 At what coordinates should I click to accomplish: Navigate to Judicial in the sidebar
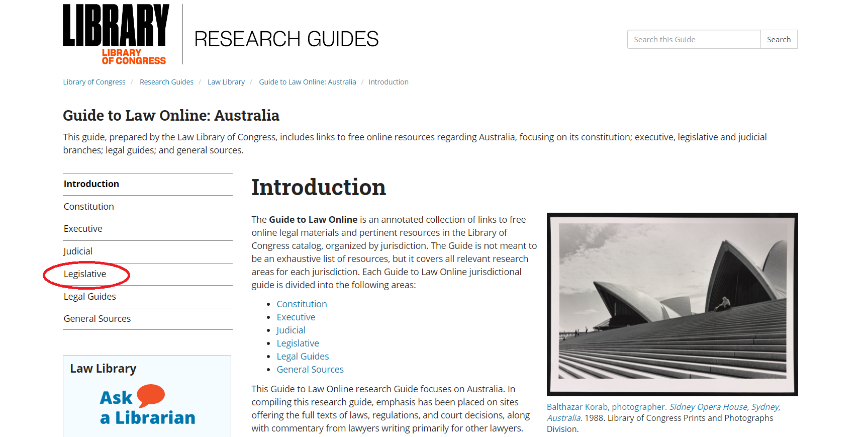[148, 251]
